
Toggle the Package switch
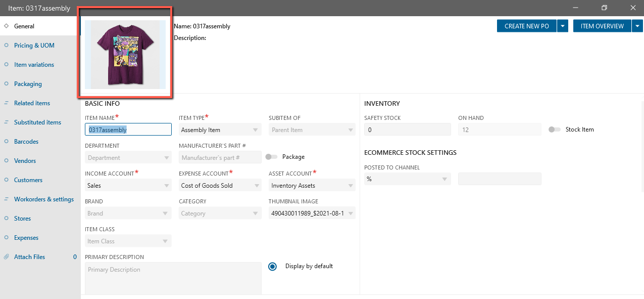coord(272,157)
